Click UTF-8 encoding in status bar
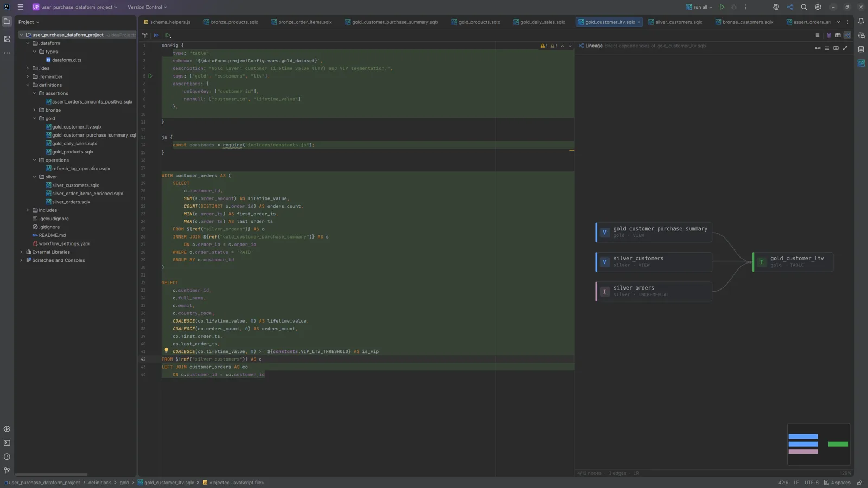This screenshot has height=488, width=868. click(x=812, y=483)
